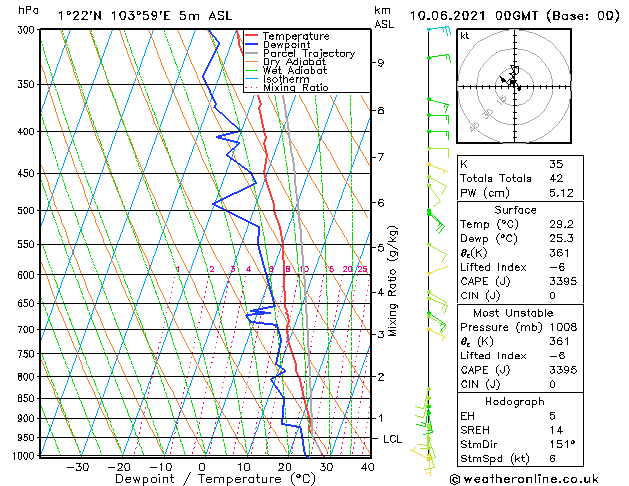Click the surface Temp value '29.2'

561,224
